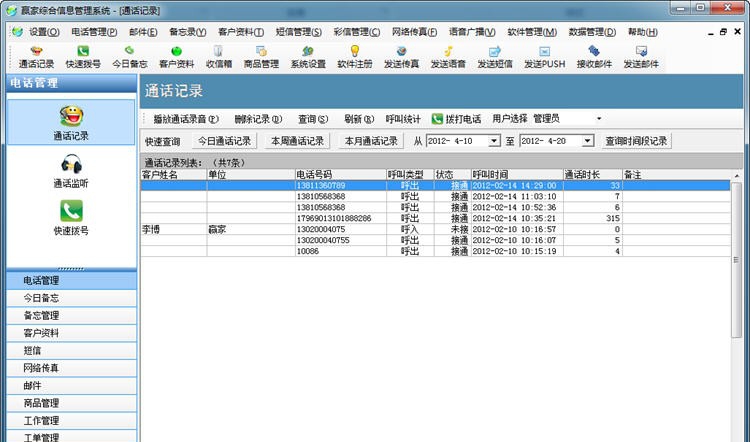Click 刷新(R) button
750x442 pixels.
click(x=359, y=119)
